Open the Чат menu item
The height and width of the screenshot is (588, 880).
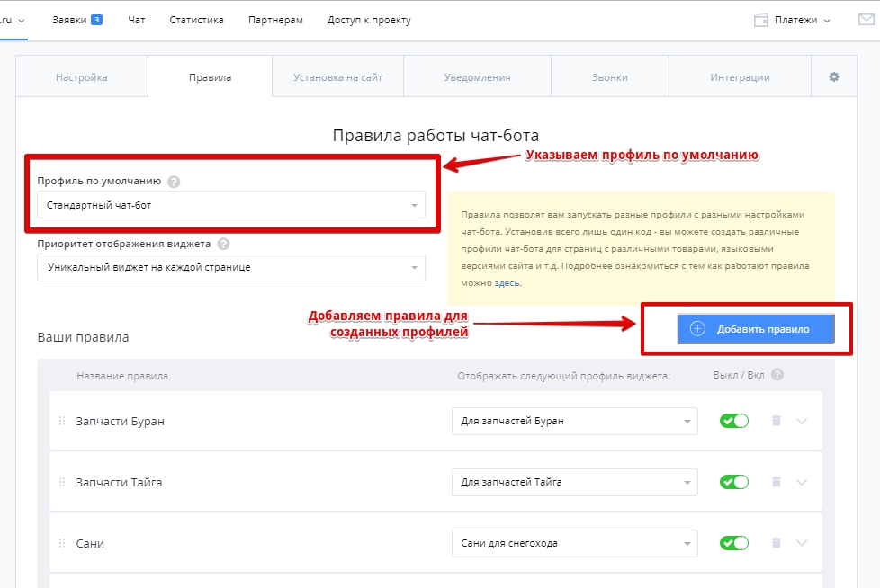(137, 20)
